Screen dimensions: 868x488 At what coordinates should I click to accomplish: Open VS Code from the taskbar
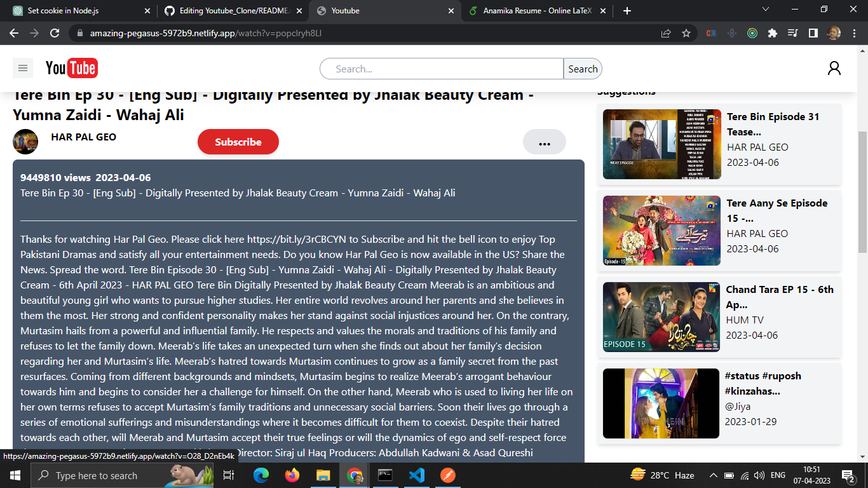[x=417, y=475]
